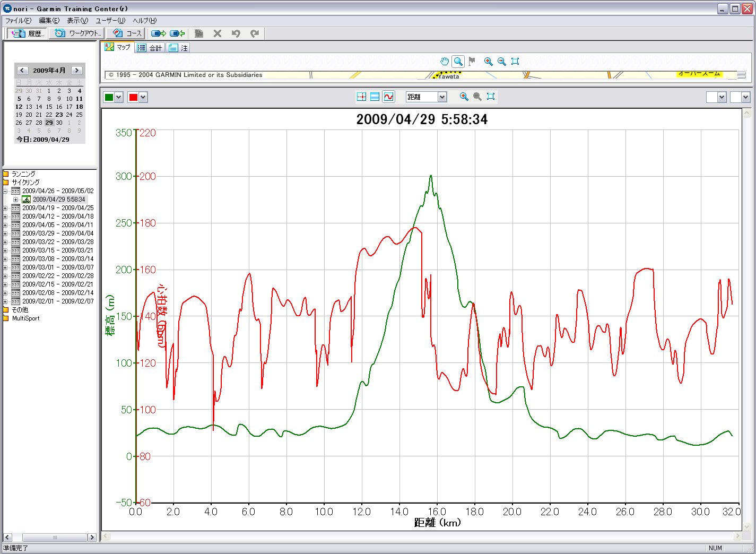
Task: Select the ランニング folder
Action: click(x=23, y=174)
